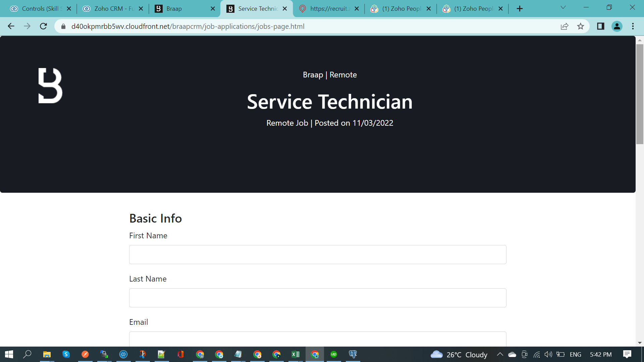Click the share page icon
The height and width of the screenshot is (362, 644).
coord(565,26)
